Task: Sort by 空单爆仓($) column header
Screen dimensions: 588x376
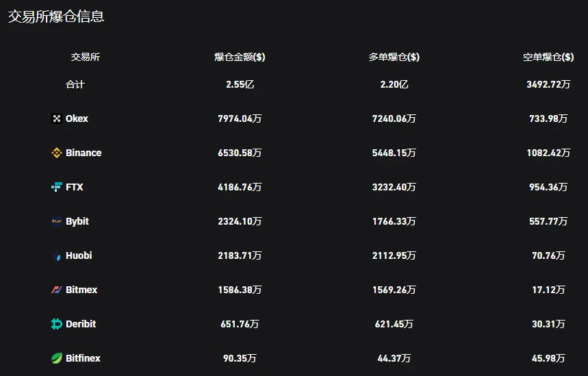Action: pos(548,57)
